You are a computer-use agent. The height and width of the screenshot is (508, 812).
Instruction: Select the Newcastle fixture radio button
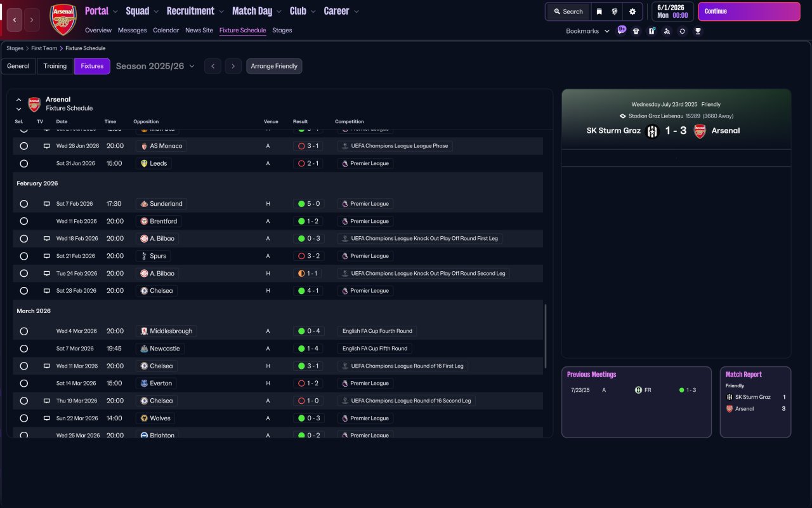(24, 349)
